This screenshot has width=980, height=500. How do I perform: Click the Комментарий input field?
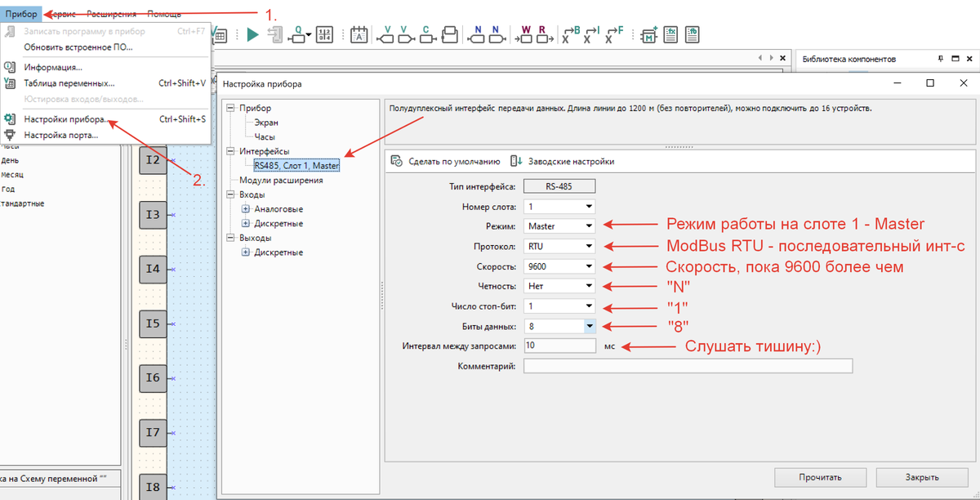688,365
